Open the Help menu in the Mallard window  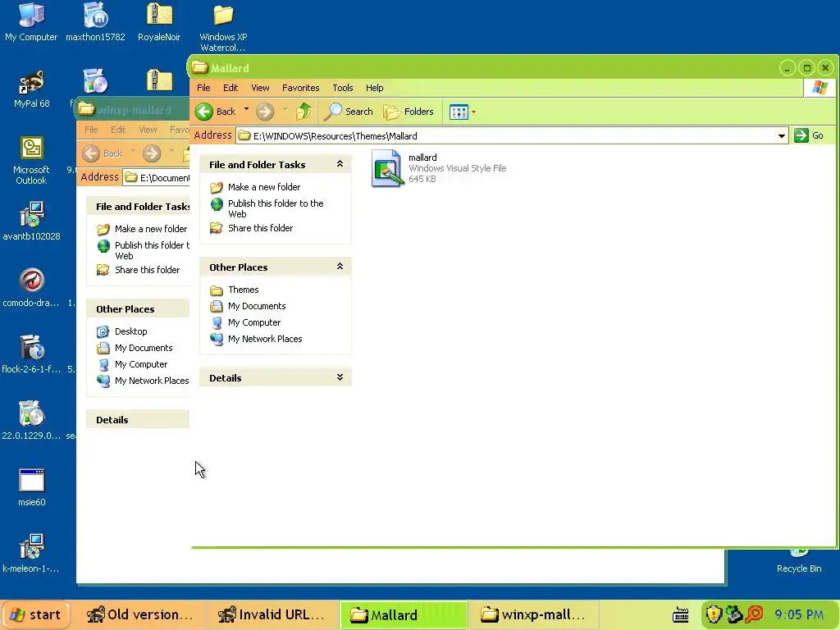point(374,88)
